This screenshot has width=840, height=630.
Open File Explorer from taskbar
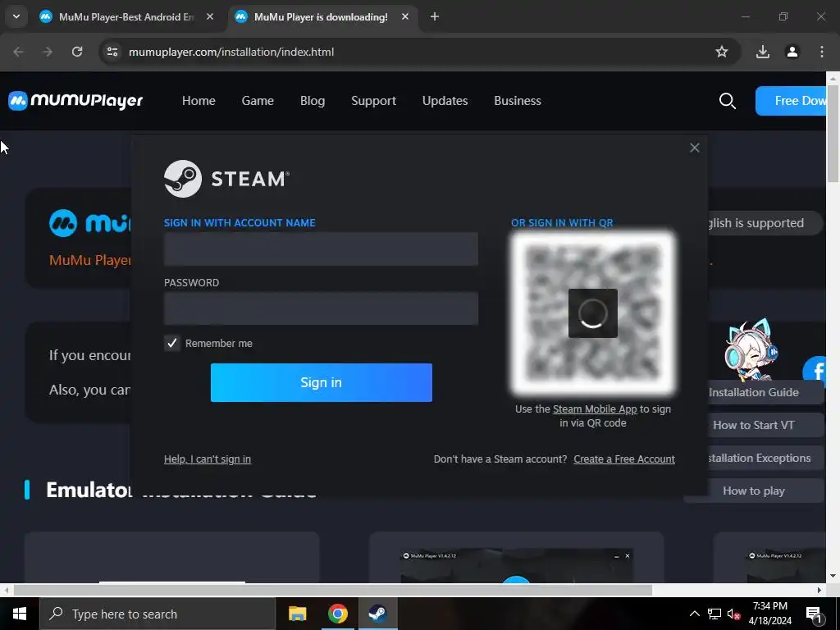[x=297, y=614]
